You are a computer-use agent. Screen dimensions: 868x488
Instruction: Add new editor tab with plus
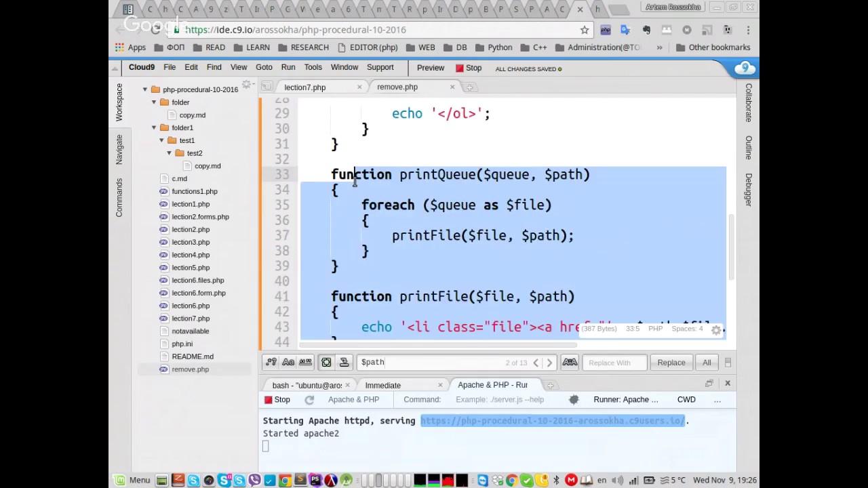pos(469,87)
